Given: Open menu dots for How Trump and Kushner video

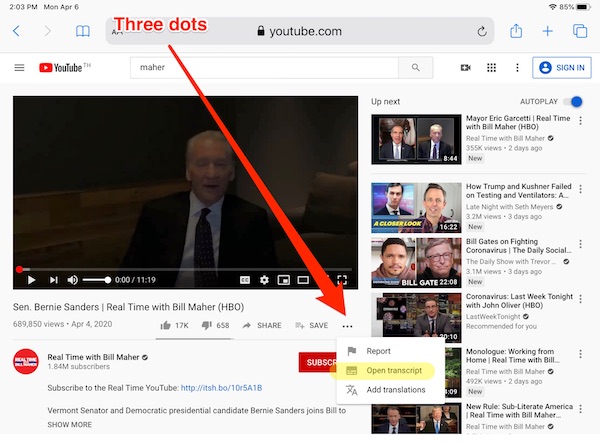Looking at the screenshot, I should 580,189.
